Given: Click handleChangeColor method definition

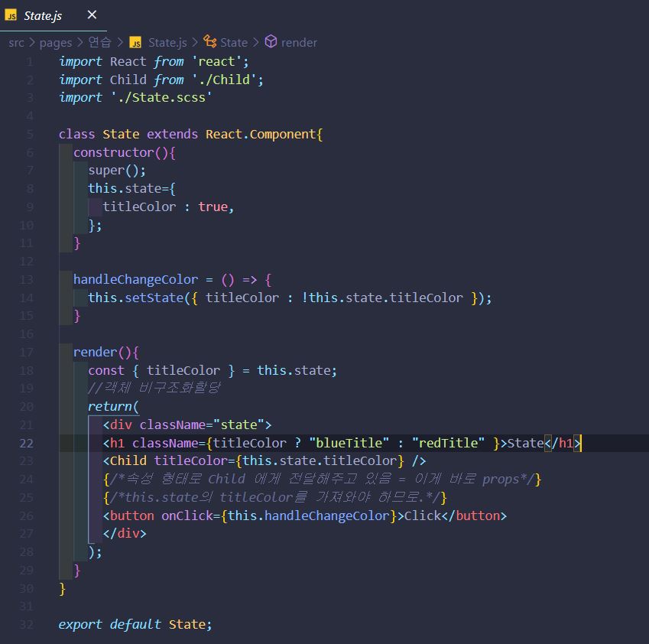Looking at the screenshot, I should [135, 279].
